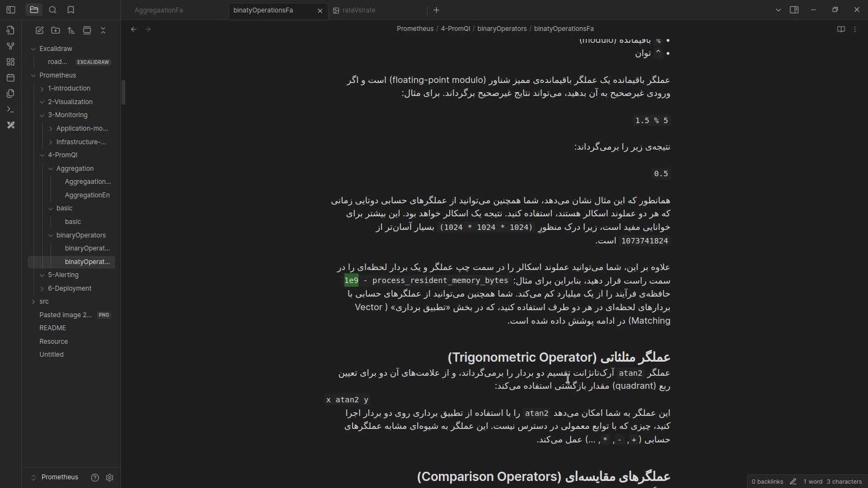
Task: Open a new tab
Action: [436, 10]
